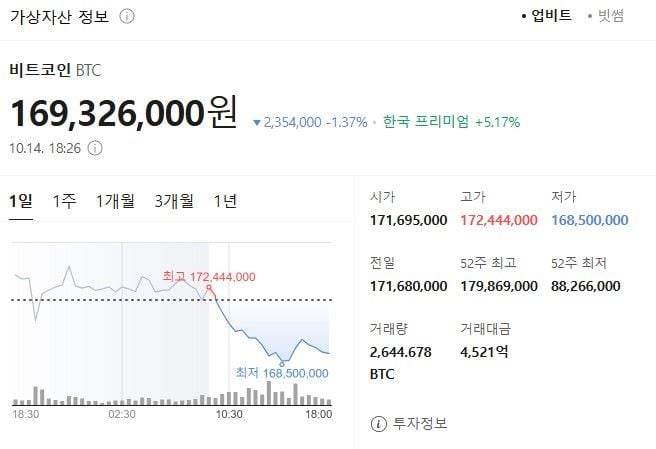The width and height of the screenshot is (656, 449).
Task: Click the 한국 프리미엄 +5.17% label
Action: click(451, 122)
